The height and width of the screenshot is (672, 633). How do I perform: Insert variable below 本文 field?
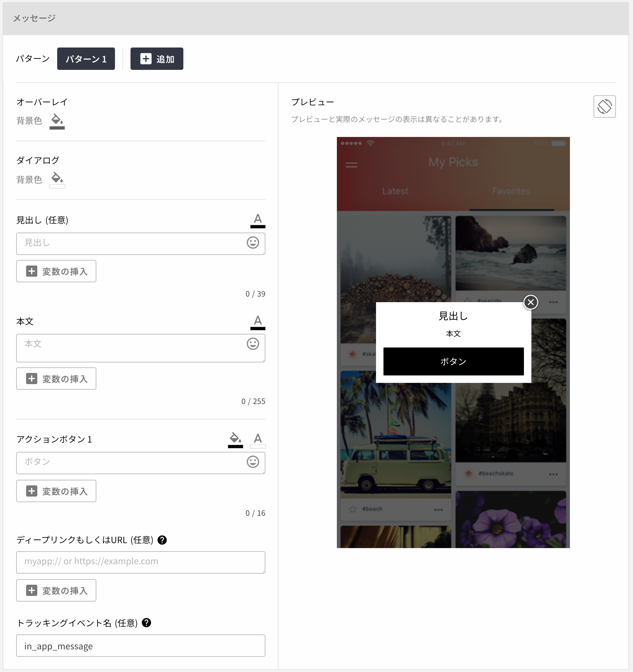[x=56, y=379]
